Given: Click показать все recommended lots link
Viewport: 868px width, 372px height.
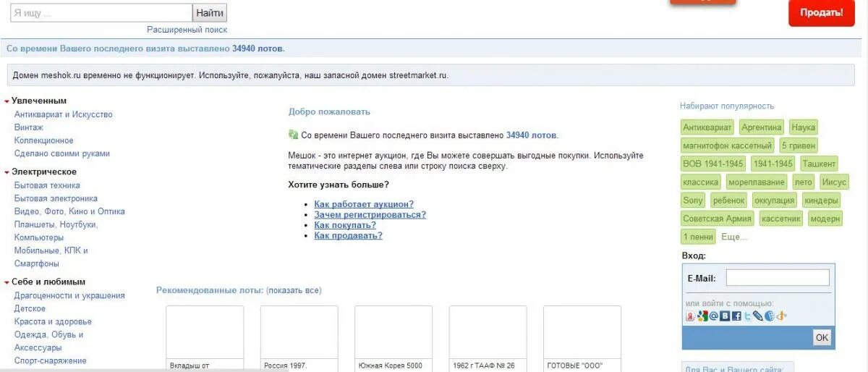Looking at the screenshot, I should (x=294, y=290).
